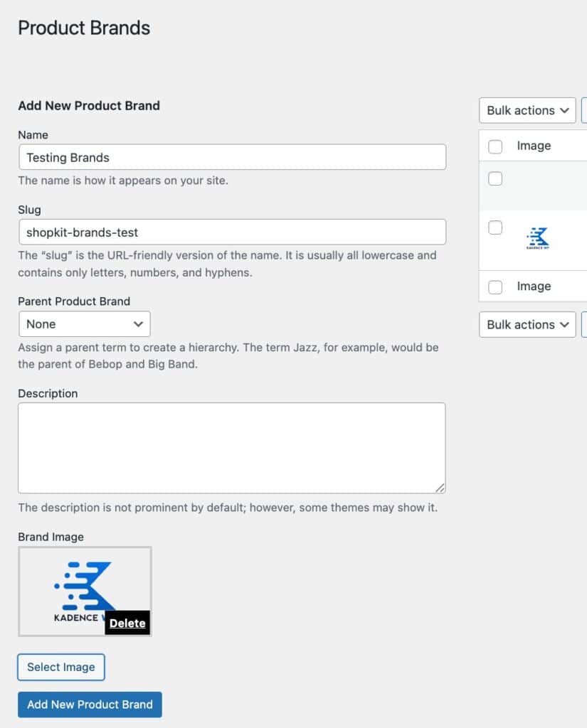Viewport: 587px width, 728px height.
Task: Click into the Slug input field
Action: 232,232
